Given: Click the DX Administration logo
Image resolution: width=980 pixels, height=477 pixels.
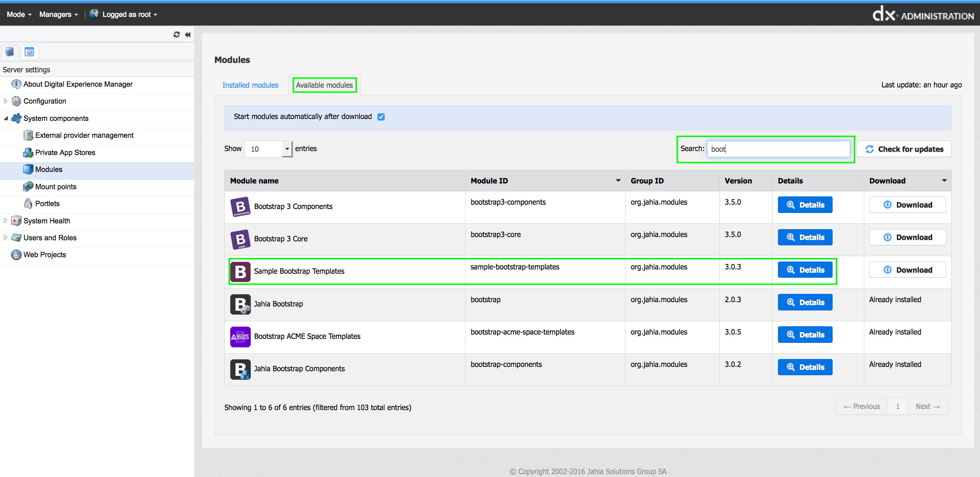Looking at the screenshot, I should tap(923, 14).
